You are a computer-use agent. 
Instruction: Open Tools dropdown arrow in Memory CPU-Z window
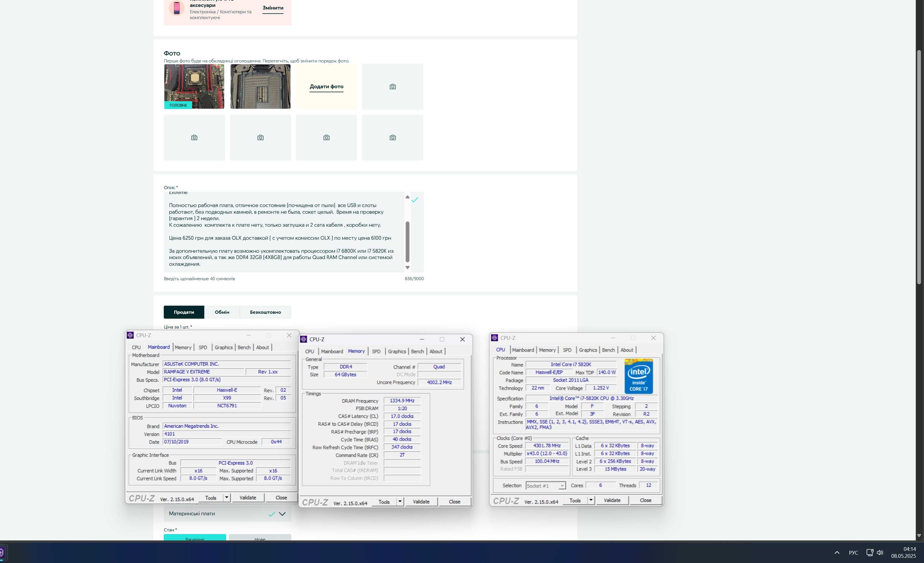[x=400, y=501]
